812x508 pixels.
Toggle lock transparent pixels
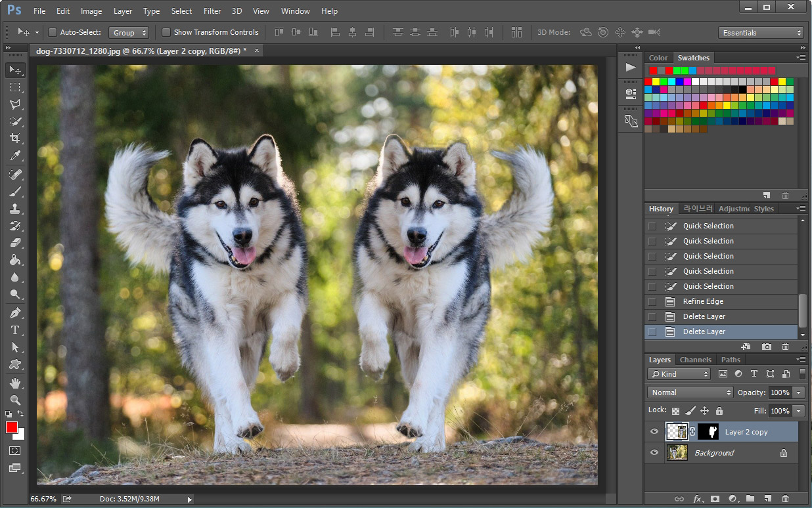pos(675,411)
